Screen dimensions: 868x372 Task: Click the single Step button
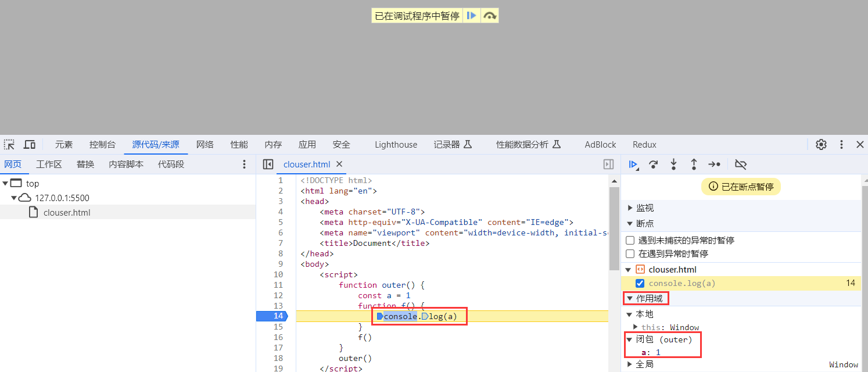(714, 164)
